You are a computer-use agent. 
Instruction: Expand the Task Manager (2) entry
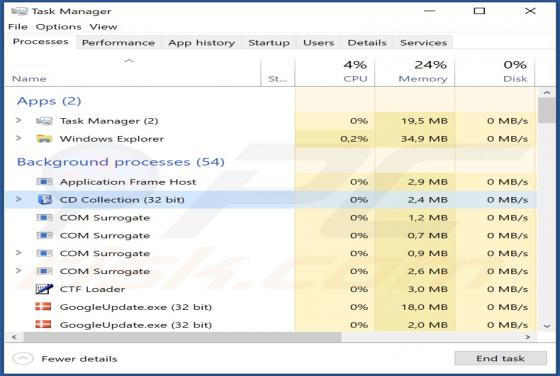click(19, 121)
